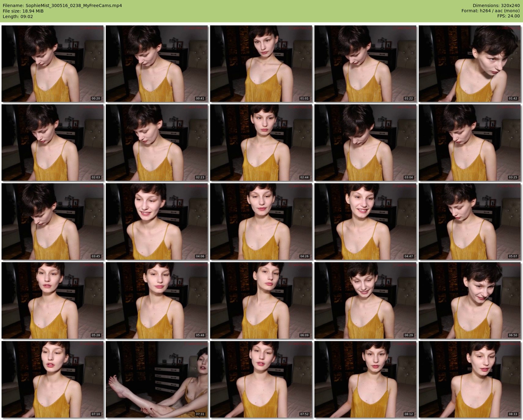The height and width of the screenshot is (420, 523).
Task: Select the frame at 00:41
Action: (x=157, y=64)
